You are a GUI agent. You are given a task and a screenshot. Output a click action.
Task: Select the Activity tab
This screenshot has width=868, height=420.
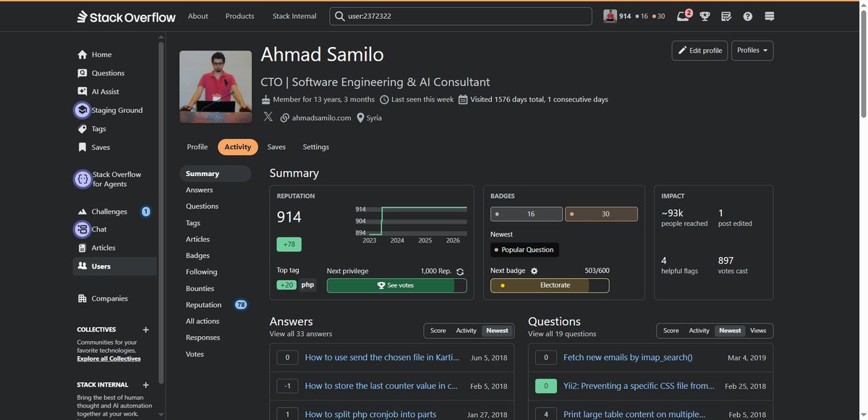tap(237, 147)
